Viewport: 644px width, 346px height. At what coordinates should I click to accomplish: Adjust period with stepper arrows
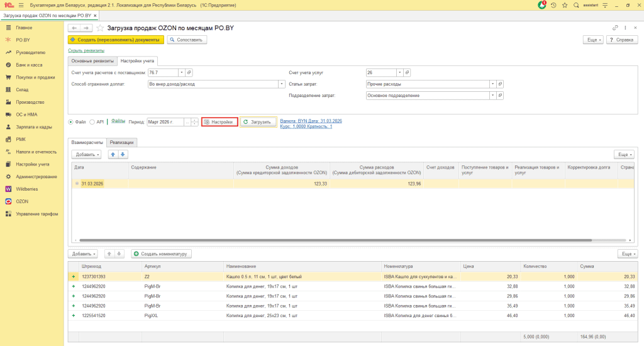(x=195, y=122)
